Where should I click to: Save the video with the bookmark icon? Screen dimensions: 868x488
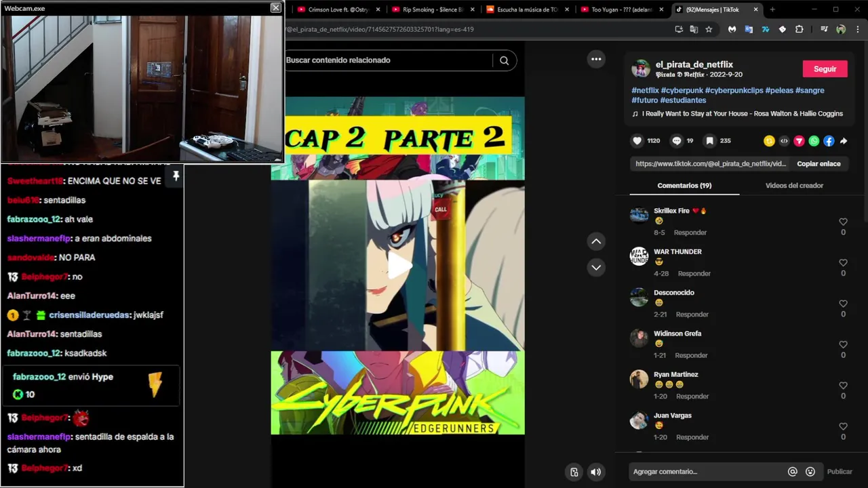click(709, 141)
